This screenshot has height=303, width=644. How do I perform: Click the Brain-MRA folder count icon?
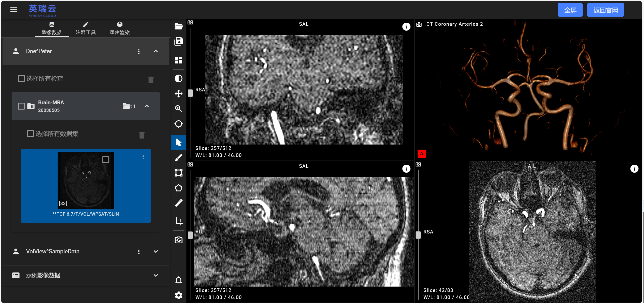(x=127, y=106)
